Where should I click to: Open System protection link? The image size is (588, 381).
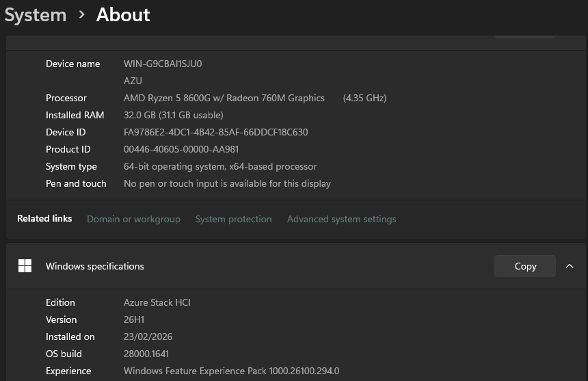point(233,219)
